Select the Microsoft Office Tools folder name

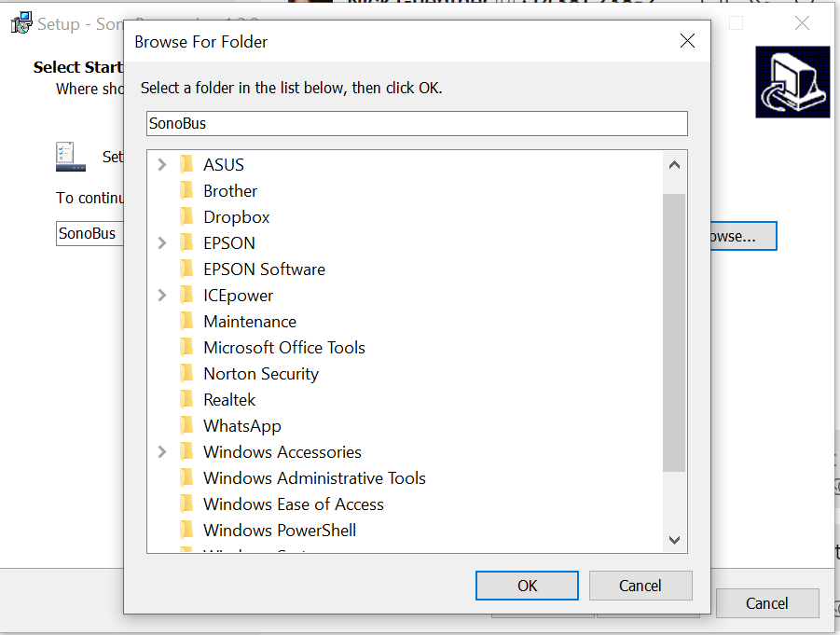click(284, 347)
